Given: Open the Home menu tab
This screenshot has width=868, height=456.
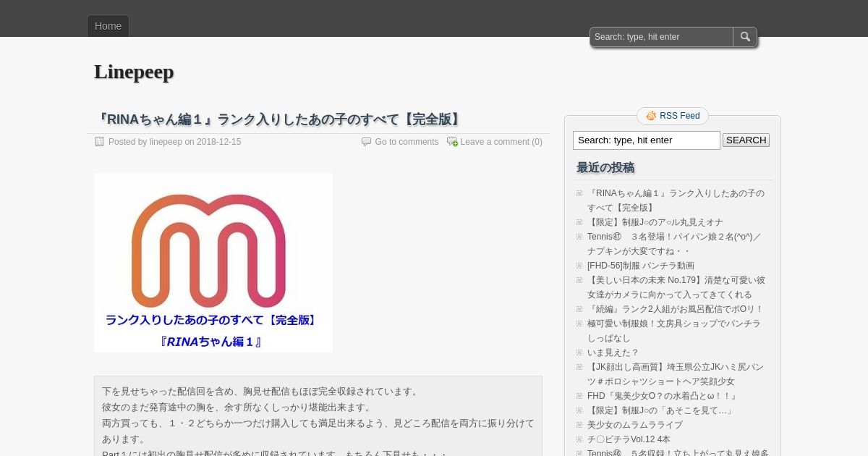Looking at the screenshot, I should click(108, 26).
